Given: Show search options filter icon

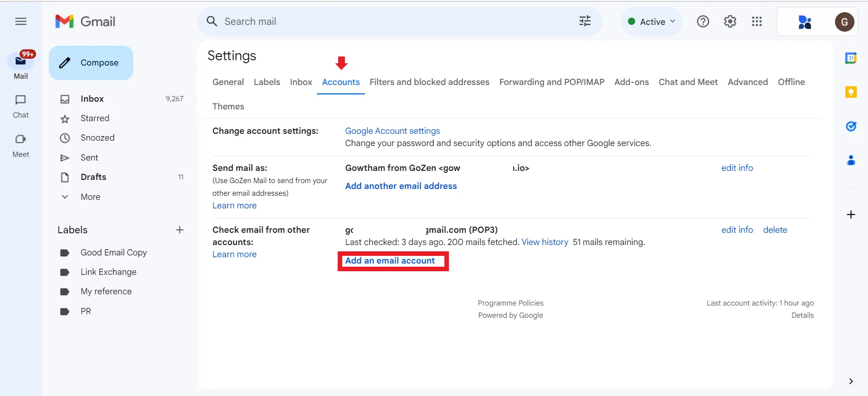Looking at the screenshot, I should [x=585, y=21].
